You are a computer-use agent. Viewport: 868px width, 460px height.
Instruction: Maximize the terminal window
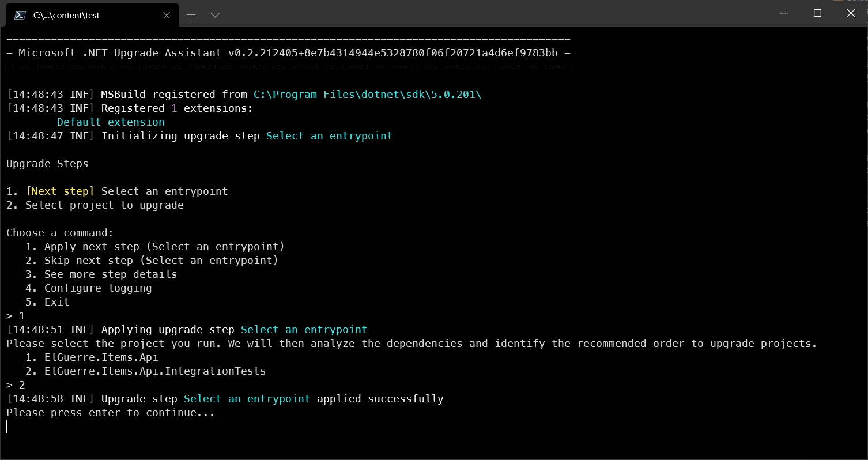coord(817,13)
